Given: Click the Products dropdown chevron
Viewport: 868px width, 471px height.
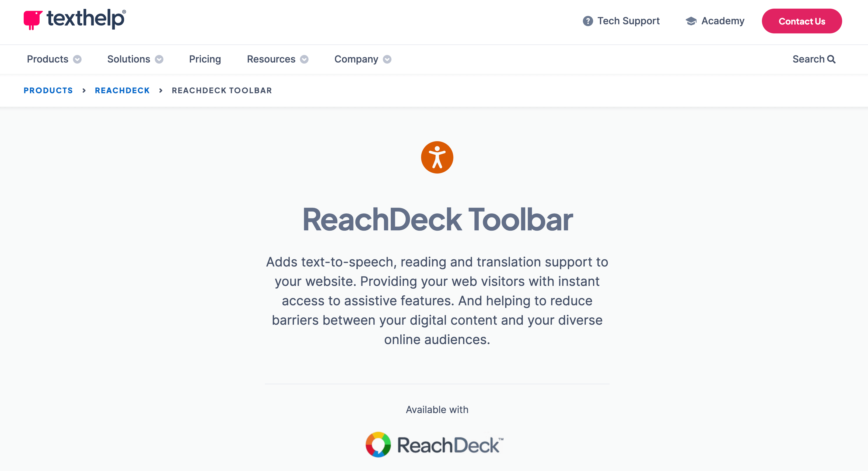Looking at the screenshot, I should click(77, 59).
